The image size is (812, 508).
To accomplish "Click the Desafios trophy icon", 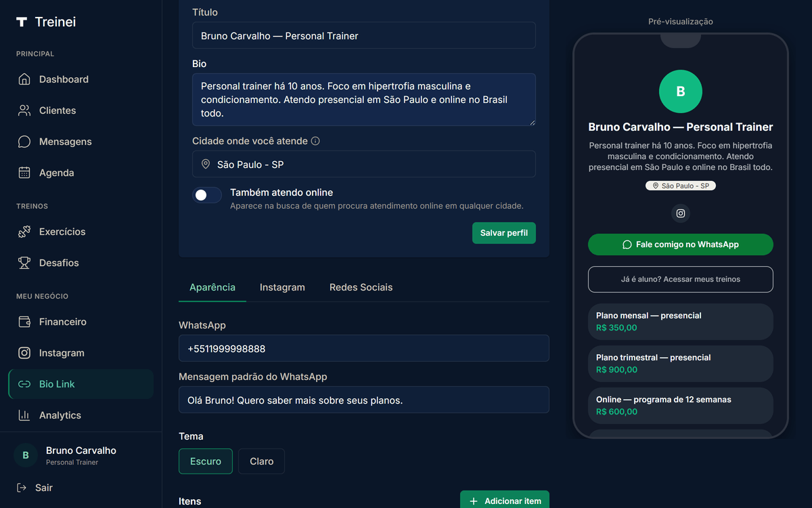I will 24,263.
